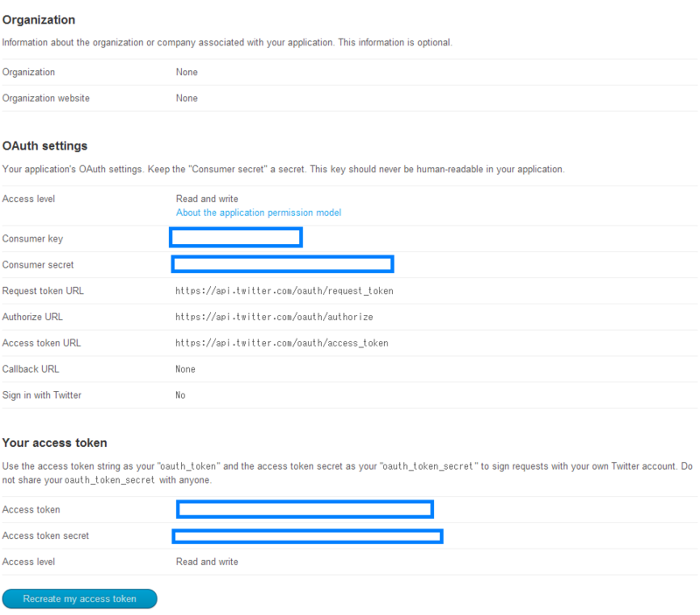Click the OAuth settings section heading
700x615 pixels.
coord(43,145)
